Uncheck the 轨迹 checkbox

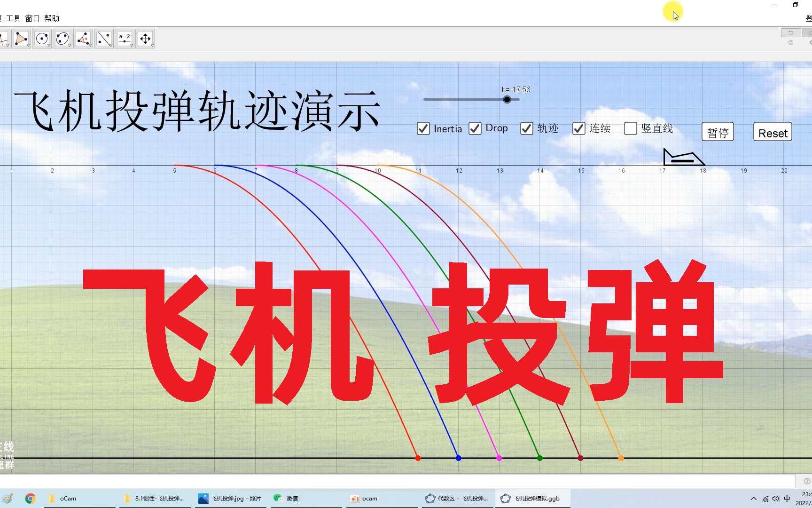click(x=527, y=128)
